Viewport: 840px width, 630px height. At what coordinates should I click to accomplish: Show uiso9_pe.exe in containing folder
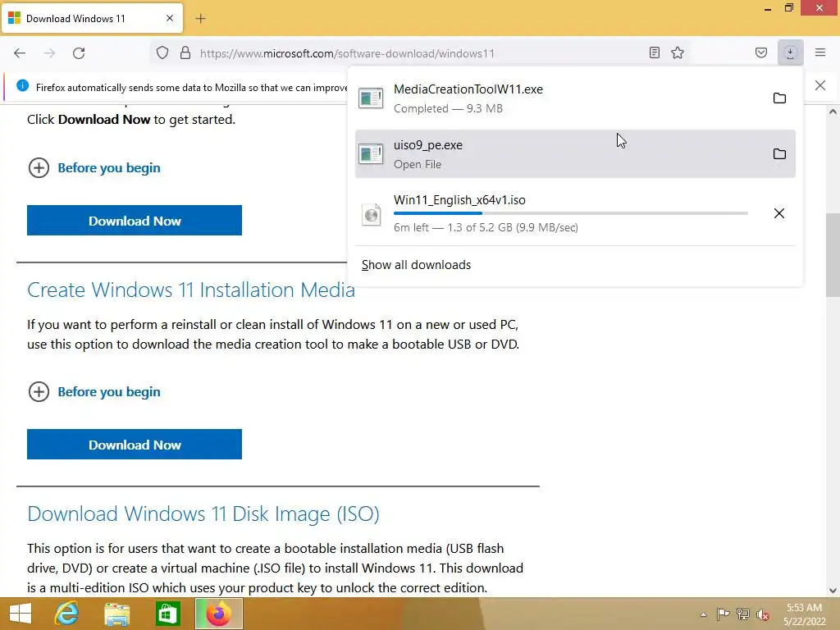(779, 153)
